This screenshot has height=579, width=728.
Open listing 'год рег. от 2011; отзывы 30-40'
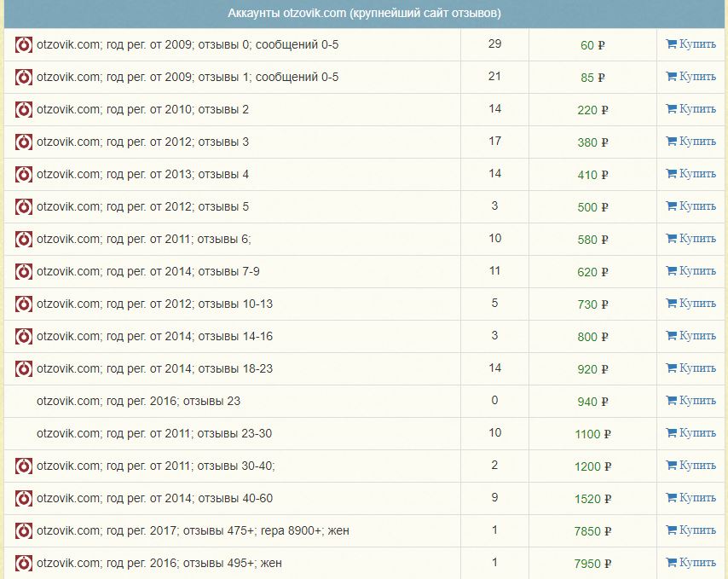pyautogui.click(x=155, y=466)
